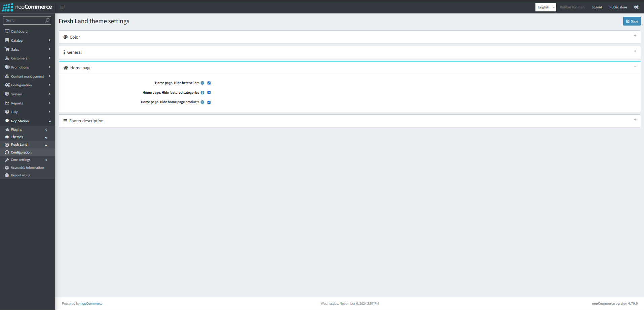Show help tooltip for Hide home page products

pos(202,102)
